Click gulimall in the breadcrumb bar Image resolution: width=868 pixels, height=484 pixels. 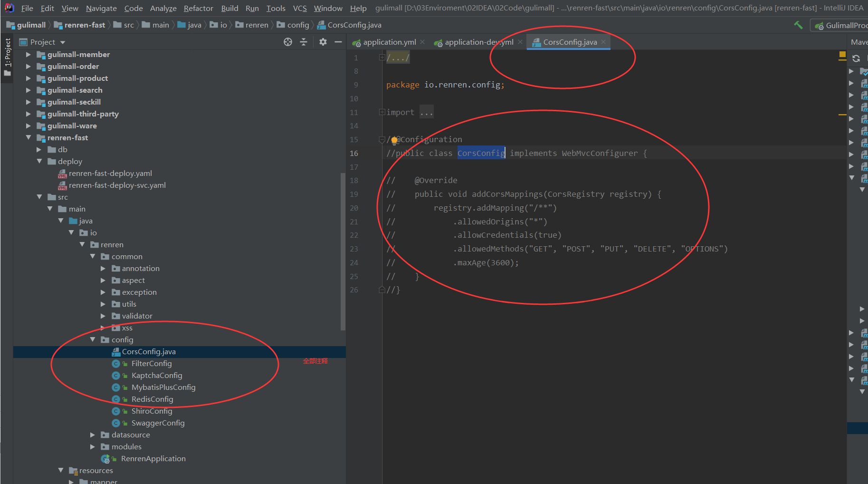tap(26, 25)
